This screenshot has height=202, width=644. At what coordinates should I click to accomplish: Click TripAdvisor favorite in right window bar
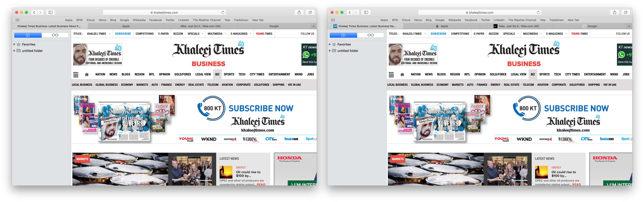[556, 20]
